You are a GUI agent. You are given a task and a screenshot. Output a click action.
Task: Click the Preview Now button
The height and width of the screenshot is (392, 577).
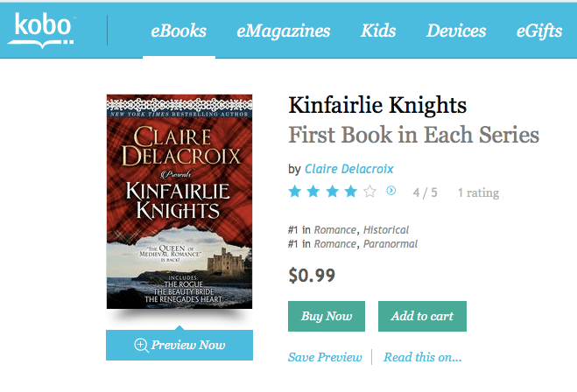coord(179,345)
